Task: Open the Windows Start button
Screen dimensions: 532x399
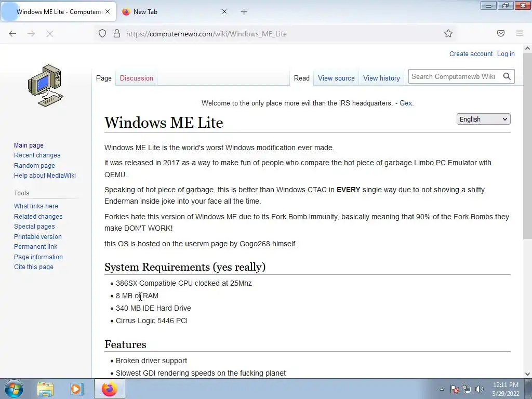Action: point(14,389)
